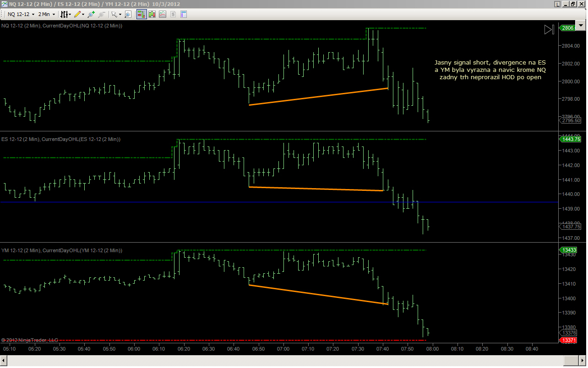Click the 13400 label on YM price axis
588x368 pixels.
569,298
